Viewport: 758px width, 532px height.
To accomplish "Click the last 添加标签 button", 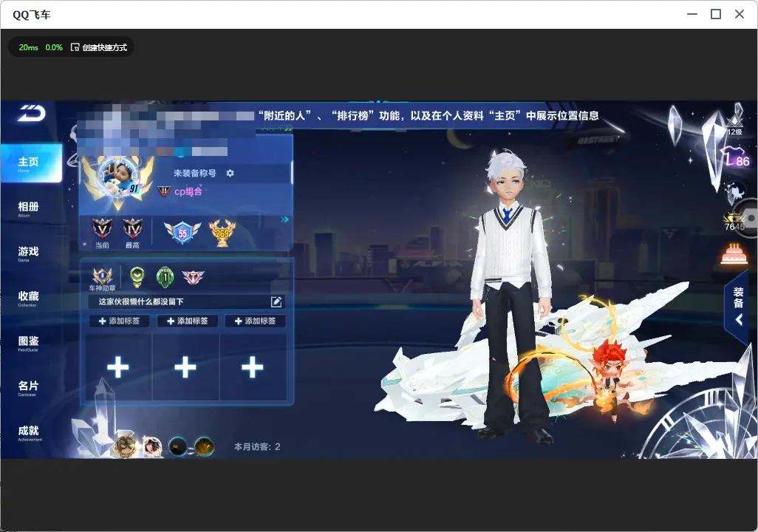I will tap(255, 321).
